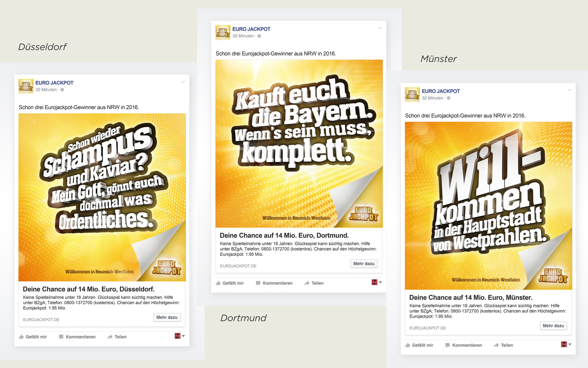Open post options chevron on Düsseldorf post

(x=183, y=82)
